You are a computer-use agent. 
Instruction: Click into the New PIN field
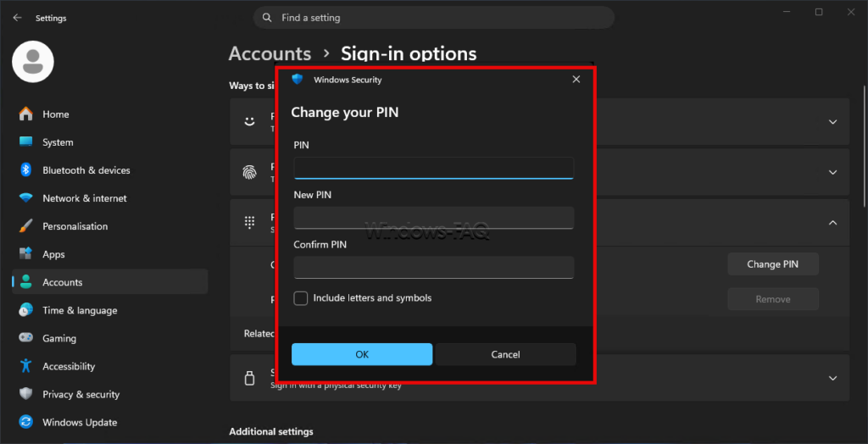click(433, 218)
